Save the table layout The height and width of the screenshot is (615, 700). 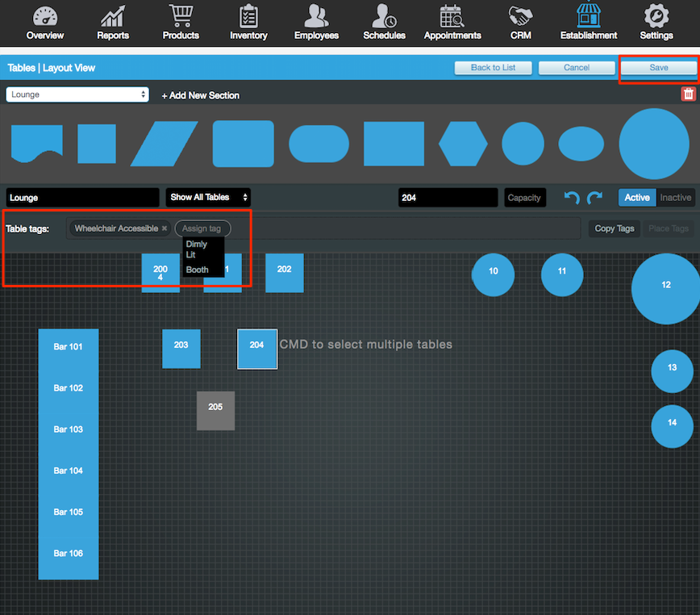(658, 68)
